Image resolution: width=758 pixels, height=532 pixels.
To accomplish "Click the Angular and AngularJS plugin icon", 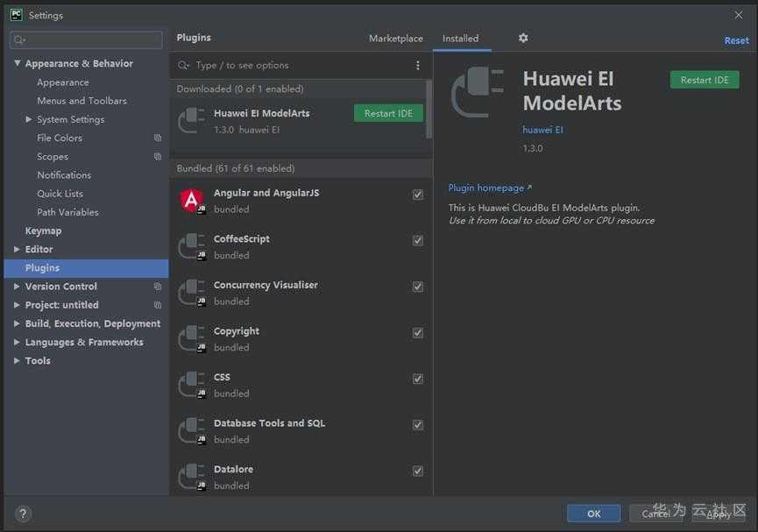I will point(192,201).
